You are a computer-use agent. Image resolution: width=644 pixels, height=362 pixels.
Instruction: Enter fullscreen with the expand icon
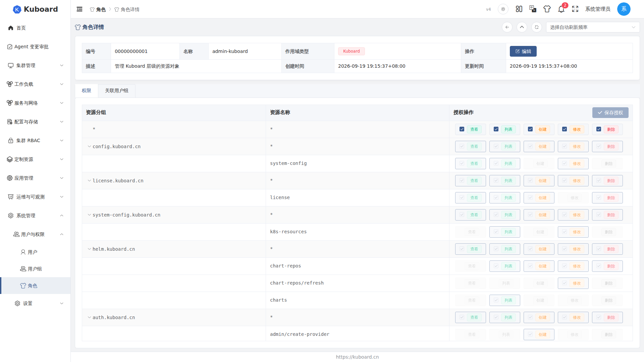575,9
